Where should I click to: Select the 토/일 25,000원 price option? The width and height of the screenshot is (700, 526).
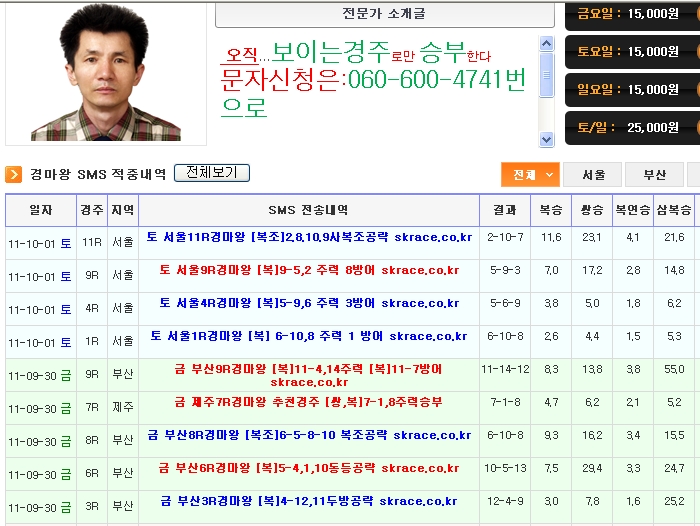628,128
